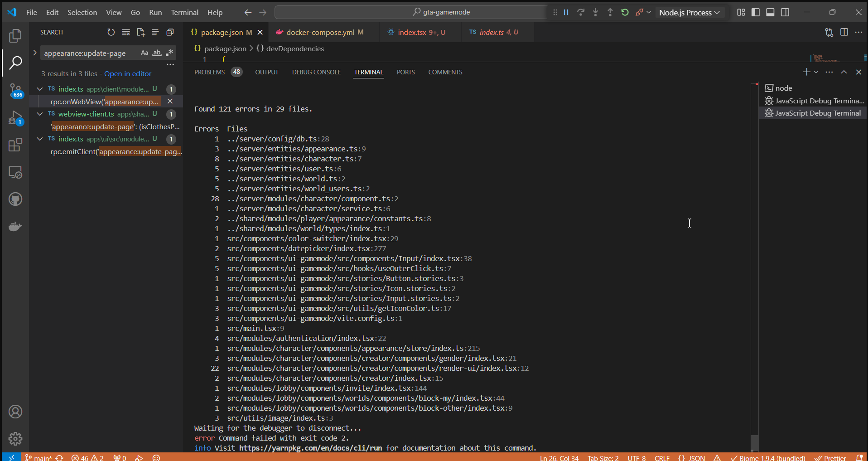
Task: Step into in debug toolbar
Action: (x=595, y=12)
